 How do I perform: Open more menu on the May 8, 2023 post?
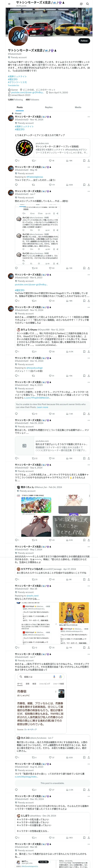[x=89, y=382]
